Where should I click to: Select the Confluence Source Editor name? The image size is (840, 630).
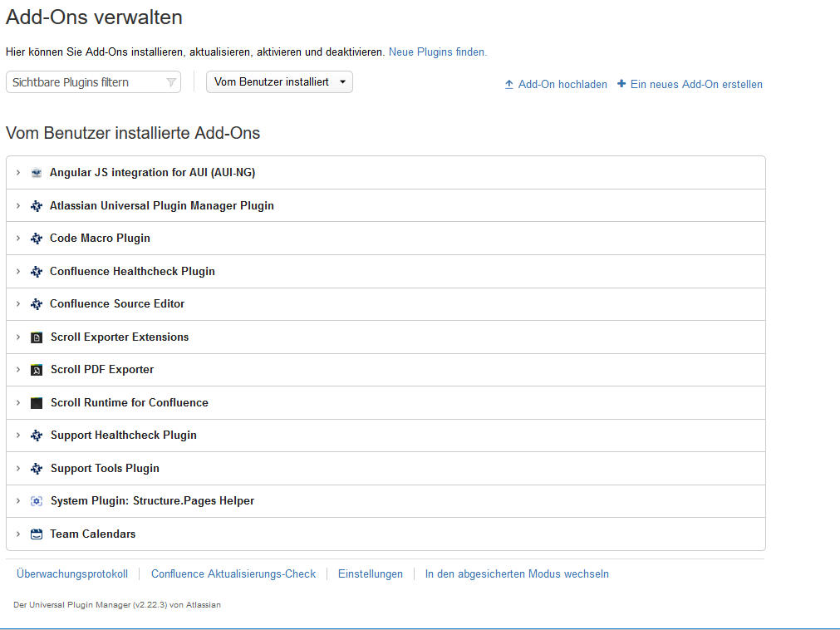[117, 303]
